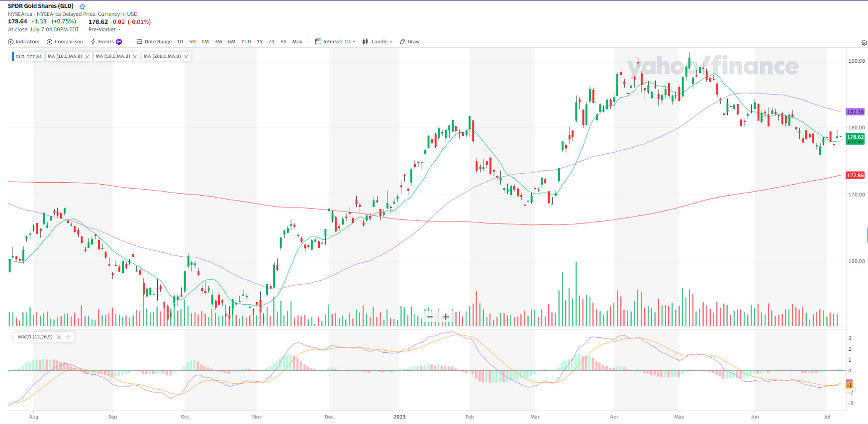This screenshot has width=868, height=424.
Task: Click the 172.86 red price label
Action: [855, 175]
